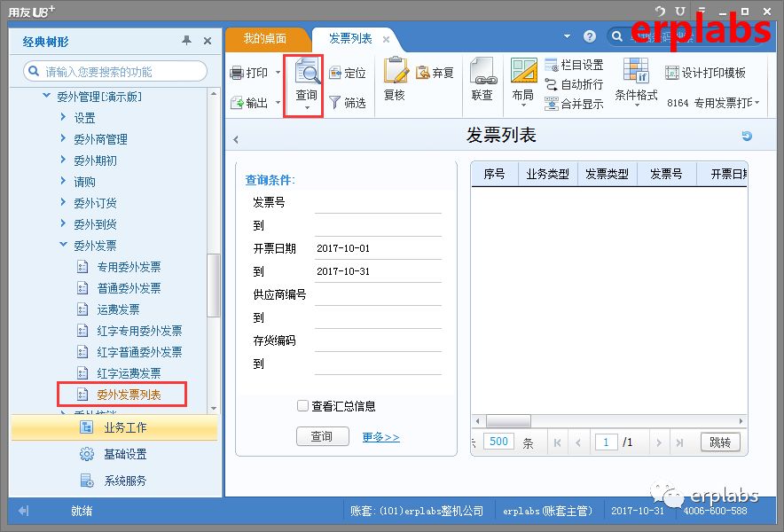The width and height of the screenshot is (784, 532).
Task: Click the 输出 export icon
Action: pos(237,103)
